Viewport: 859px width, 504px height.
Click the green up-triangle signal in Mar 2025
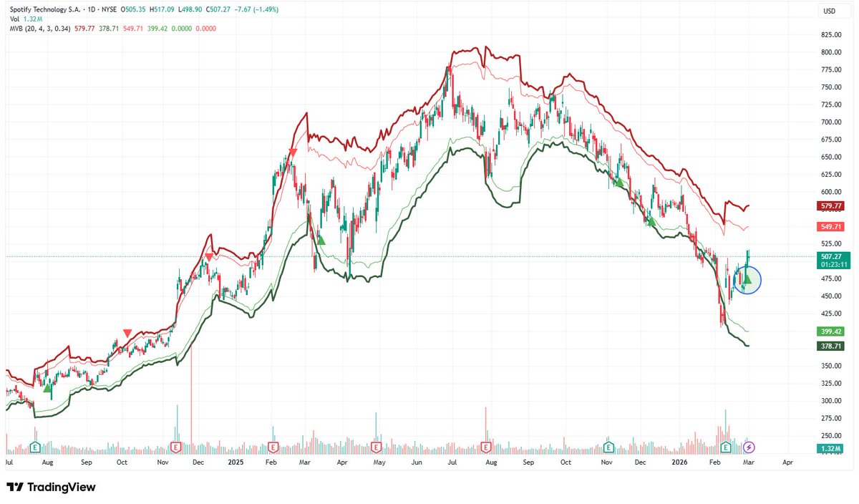tap(321, 240)
